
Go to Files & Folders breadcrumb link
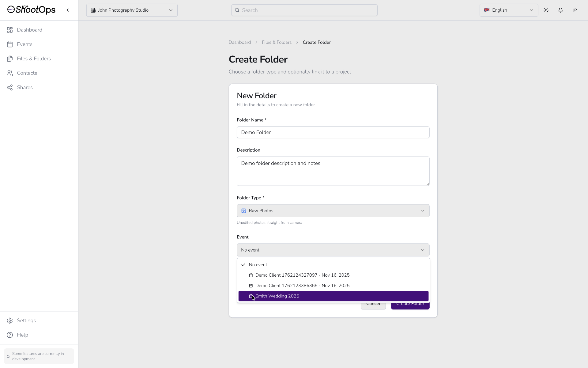(277, 42)
